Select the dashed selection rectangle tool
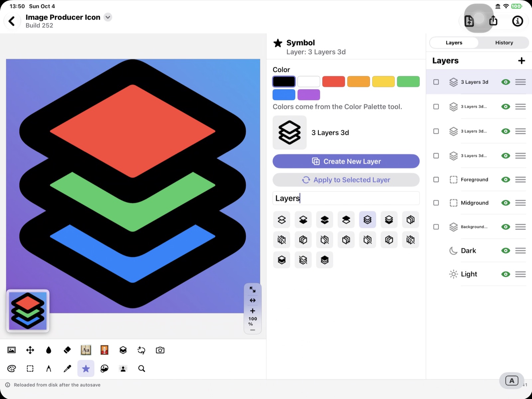Viewport: 532px width, 399px height. click(30, 368)
